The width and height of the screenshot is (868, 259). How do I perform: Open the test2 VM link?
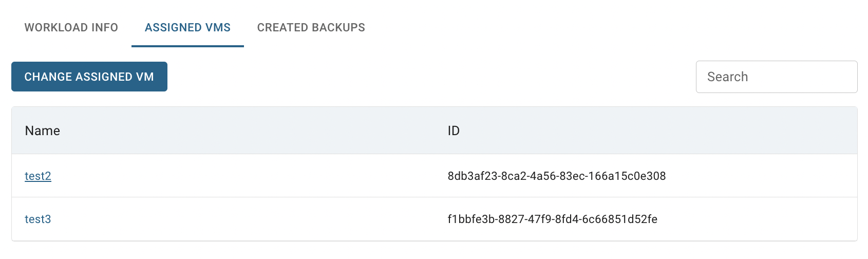click(38, 176)
